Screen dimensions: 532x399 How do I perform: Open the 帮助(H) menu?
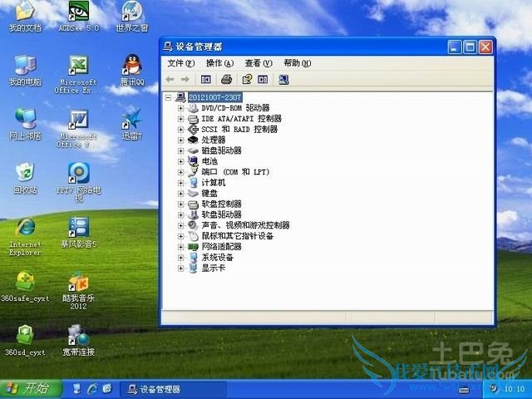[x=298, y=63]
